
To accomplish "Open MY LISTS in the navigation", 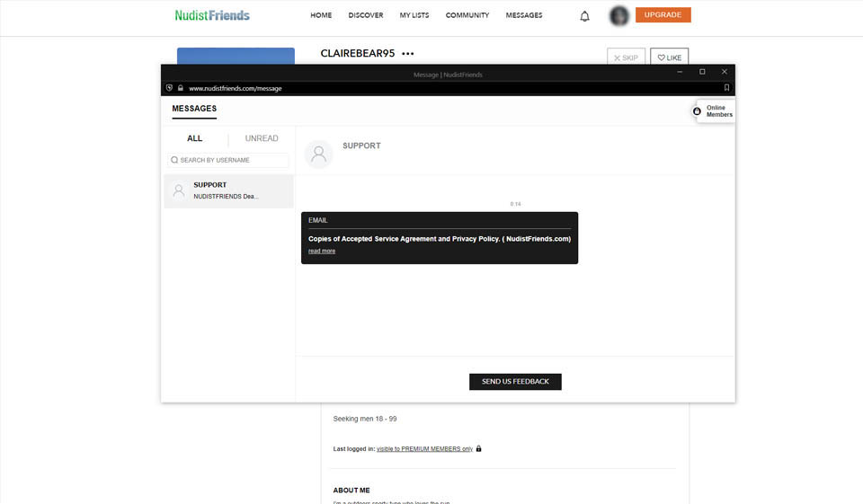I will pyautogui.click(x=414, y=15).
